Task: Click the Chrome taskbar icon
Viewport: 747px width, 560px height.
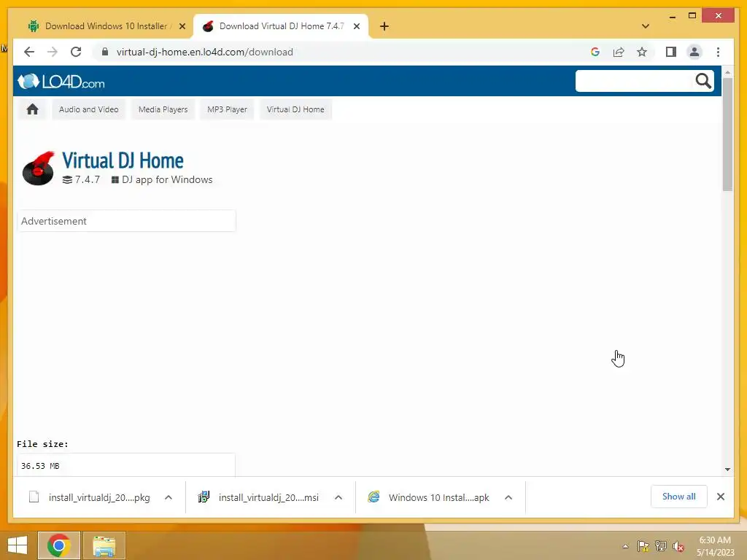Action: tap(59, 545)
